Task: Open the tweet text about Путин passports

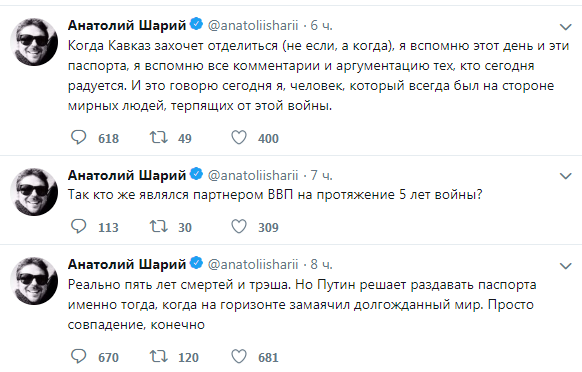Action: 302,304
